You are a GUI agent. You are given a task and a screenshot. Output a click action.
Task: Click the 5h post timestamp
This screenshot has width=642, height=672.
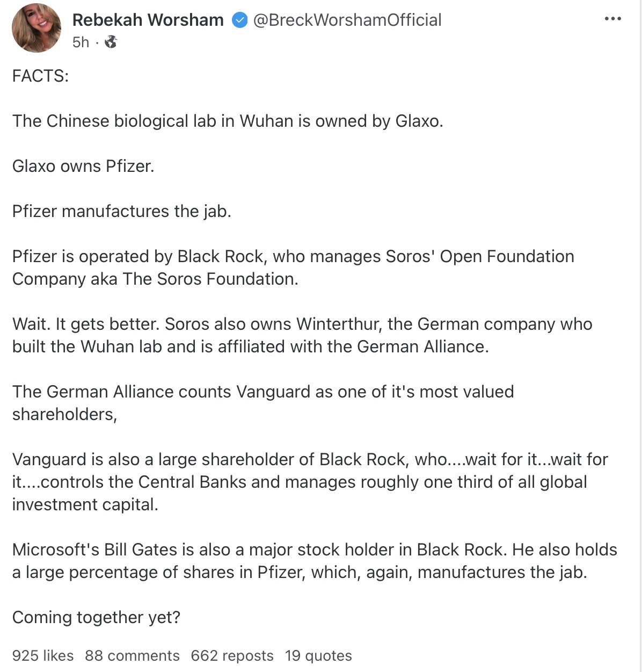coord(81,42)
